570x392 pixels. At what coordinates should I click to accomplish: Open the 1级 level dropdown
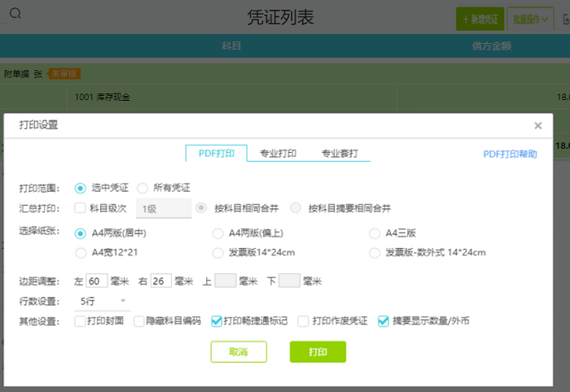point(163,208)
